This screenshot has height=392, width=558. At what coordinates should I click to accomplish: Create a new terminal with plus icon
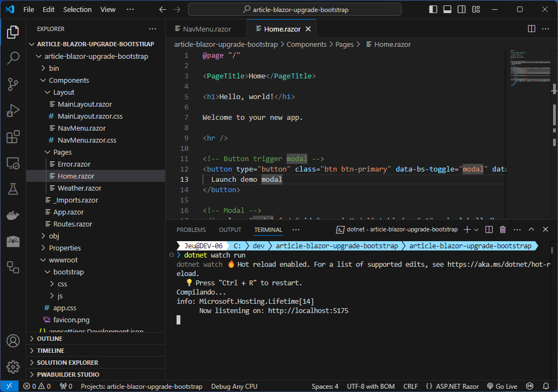click(x=467, y=230)
